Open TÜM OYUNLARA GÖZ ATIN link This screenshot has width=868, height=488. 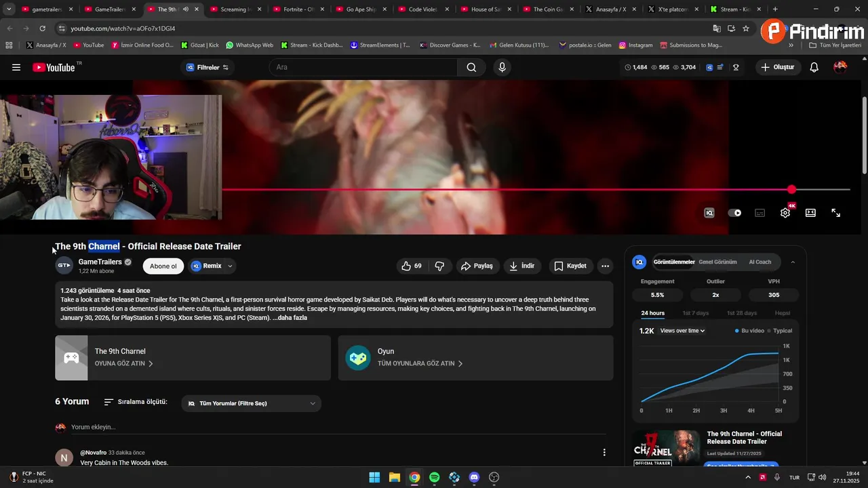click(420, 363)
